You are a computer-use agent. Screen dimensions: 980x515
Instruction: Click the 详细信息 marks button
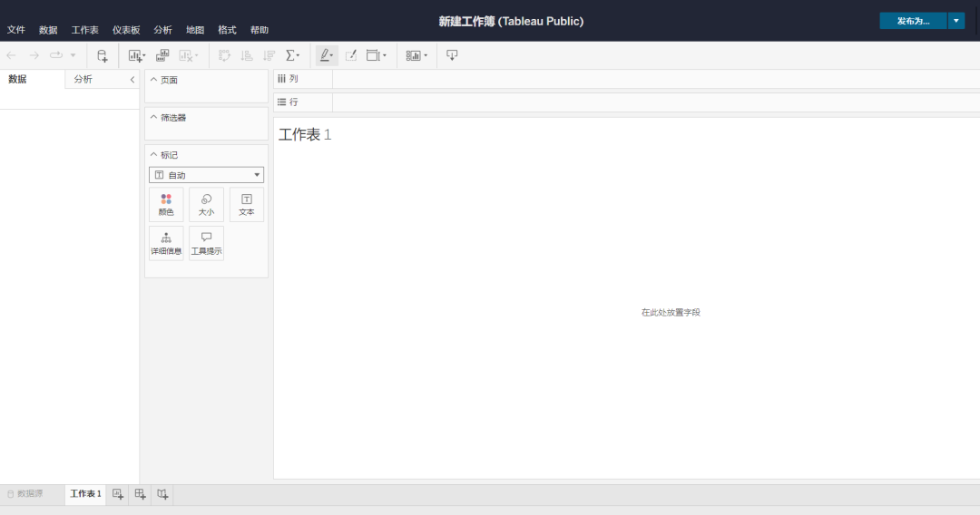[x=166, y=244]
